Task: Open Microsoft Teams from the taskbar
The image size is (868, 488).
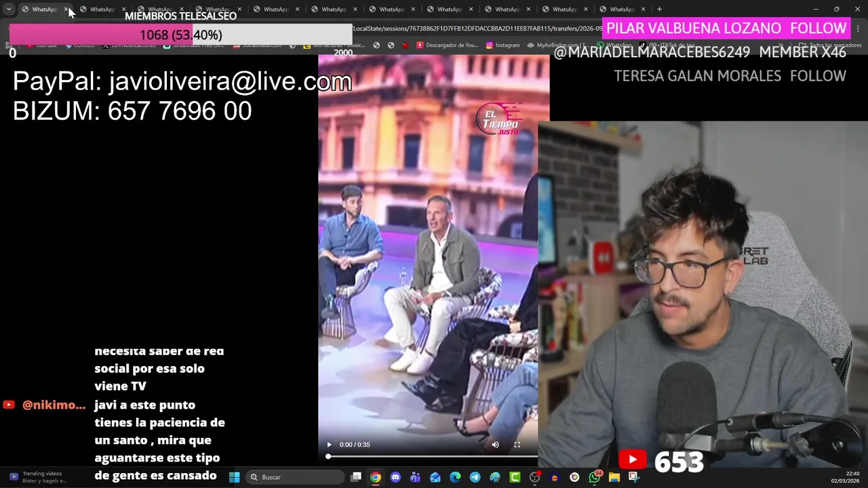Action: [415, 477]
